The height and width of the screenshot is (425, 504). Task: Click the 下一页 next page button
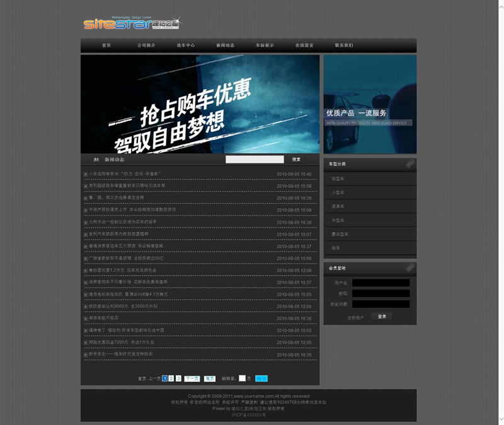(x=192, y=378)
